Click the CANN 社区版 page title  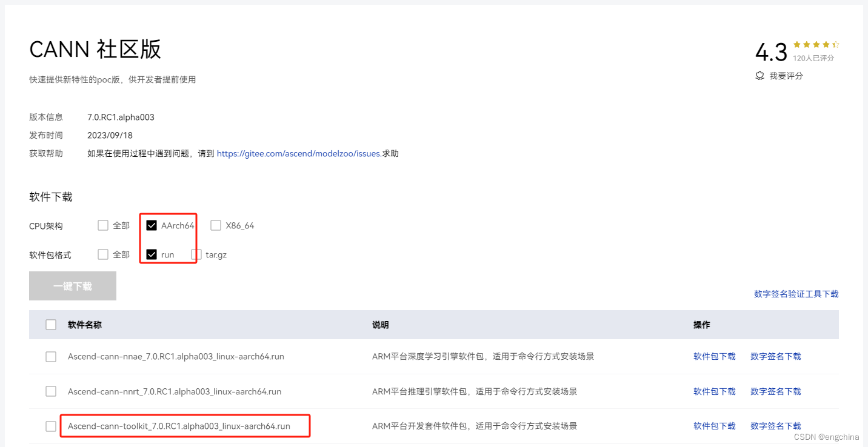tap(95, 49)
